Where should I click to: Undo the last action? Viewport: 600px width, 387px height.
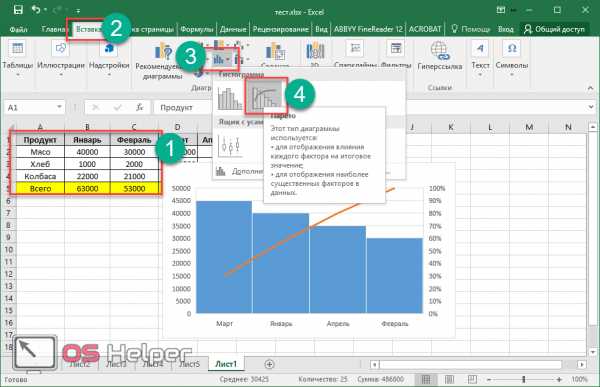tap(36, 10)
